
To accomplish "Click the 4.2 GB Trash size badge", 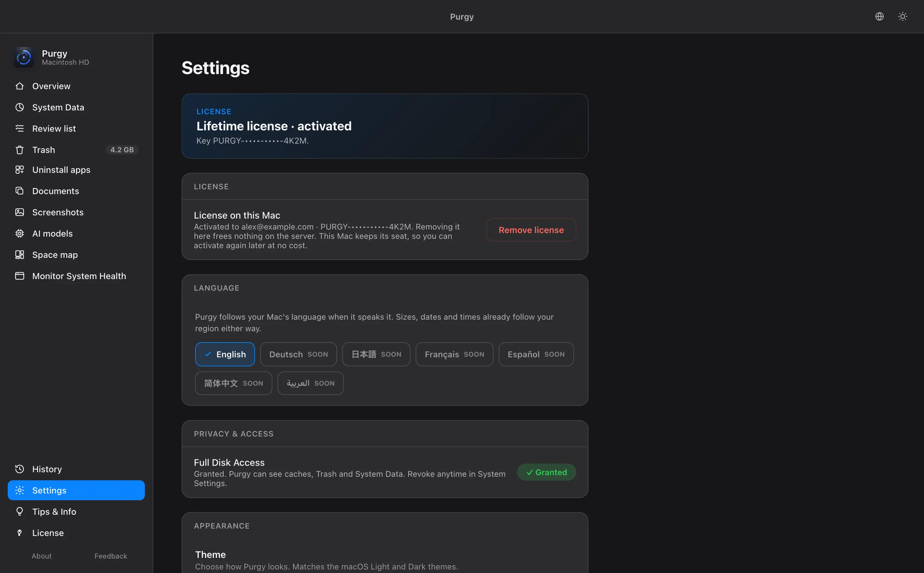I will 122,150.
